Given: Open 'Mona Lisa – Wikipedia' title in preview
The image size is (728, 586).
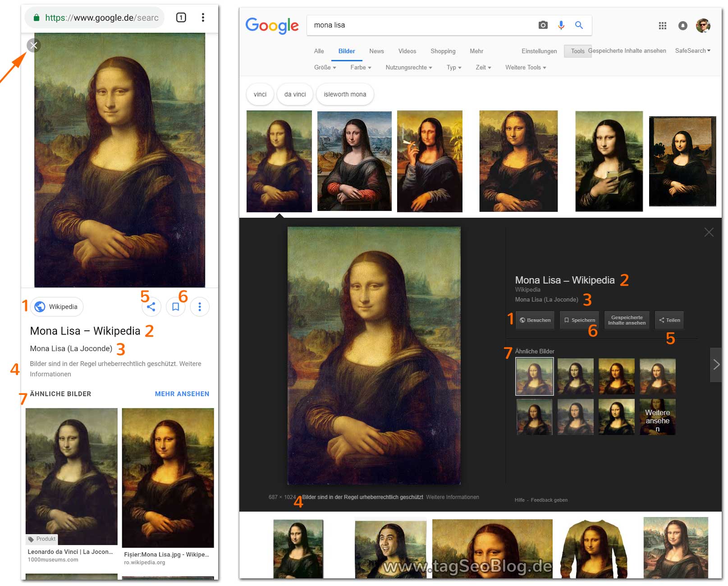Looking at the screenshot, I should [x=565, y=280].
